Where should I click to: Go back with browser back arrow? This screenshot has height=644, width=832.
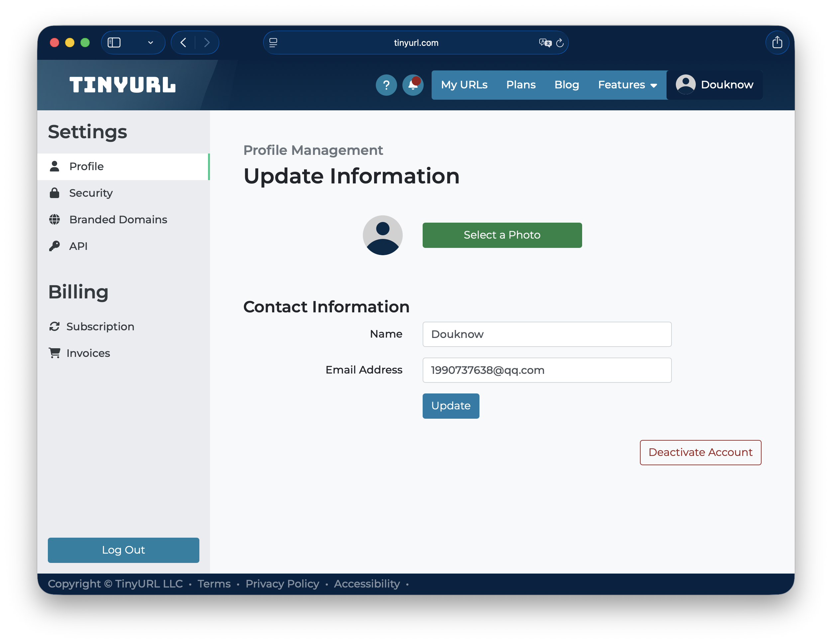[183, 43]
